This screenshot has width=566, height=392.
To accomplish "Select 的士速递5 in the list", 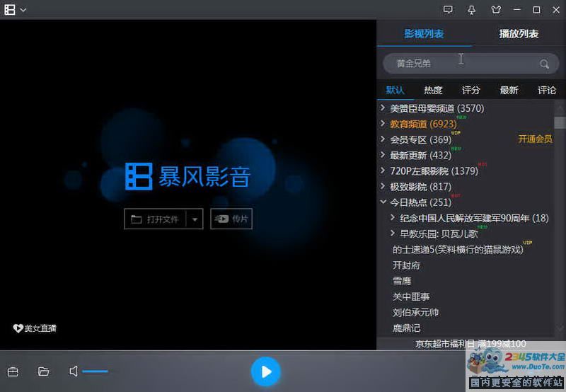I will pos(458,249).
